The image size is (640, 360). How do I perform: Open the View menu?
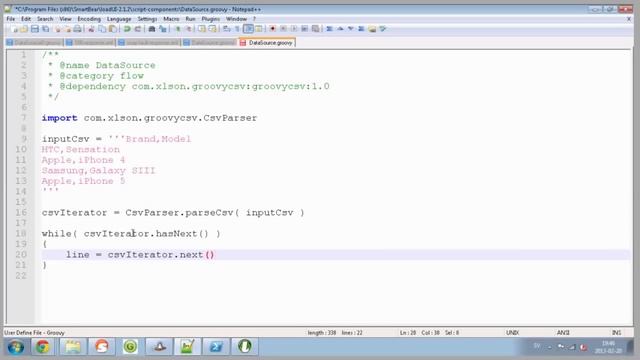pos(65,19)
